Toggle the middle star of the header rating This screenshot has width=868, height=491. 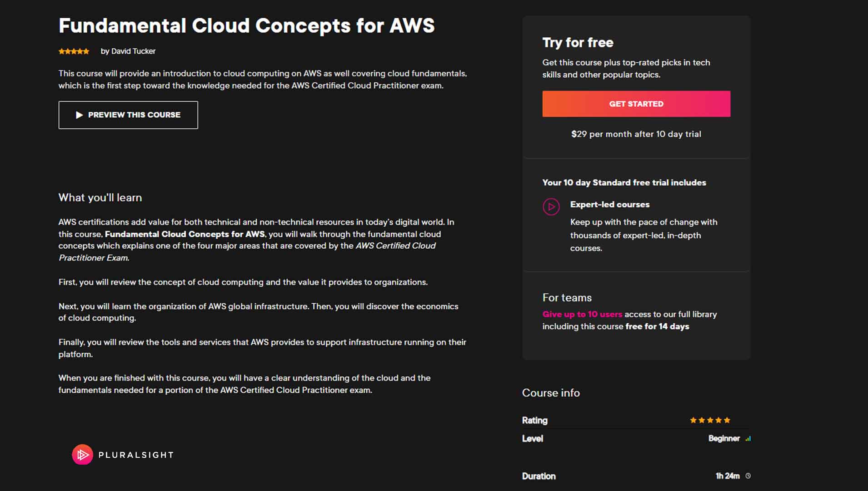[x=74, y=51]
